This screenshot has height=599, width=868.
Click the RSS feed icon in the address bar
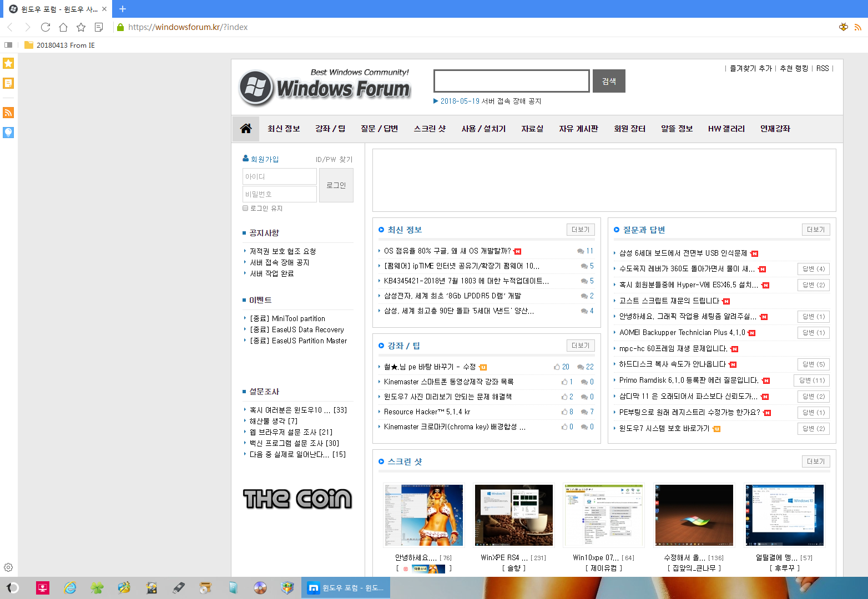tap(857, 27)
